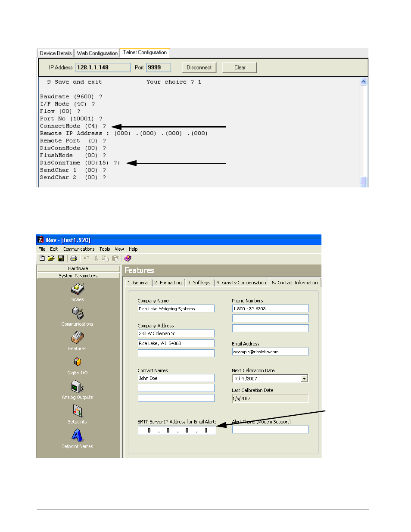
Task: Click the IP Address field
Action: point(103,68)
